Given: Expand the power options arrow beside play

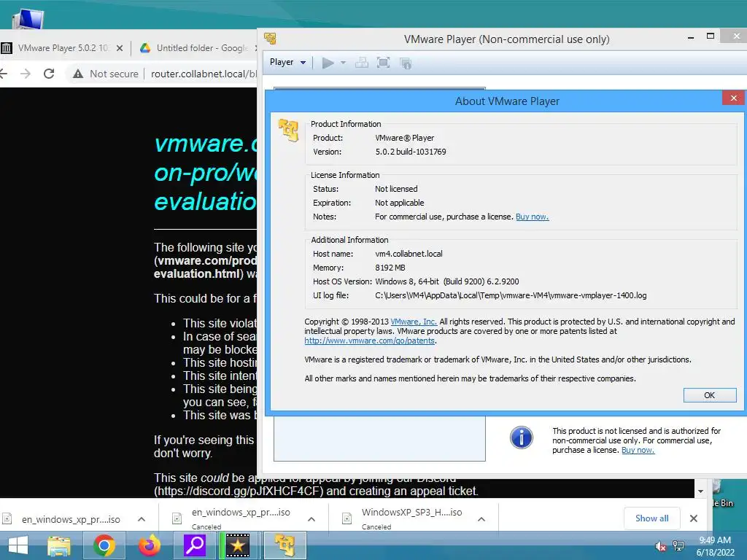Looking at the screenshot, I should coord(343,63).
